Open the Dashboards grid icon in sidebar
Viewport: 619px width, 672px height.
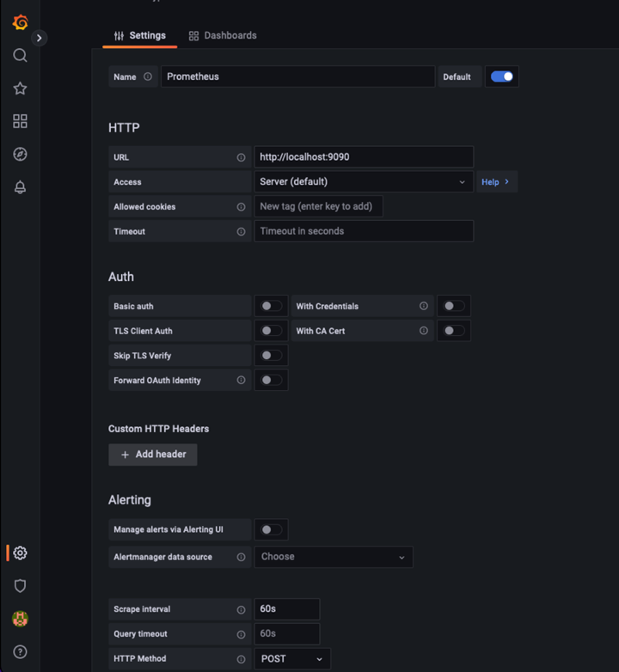tap(20, 121)
